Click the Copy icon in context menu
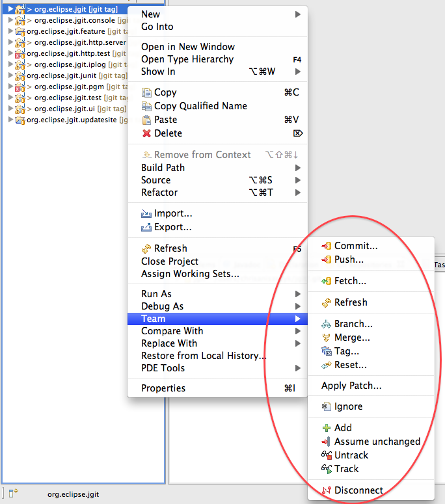The image size is (445, 504). coord(146,92)
